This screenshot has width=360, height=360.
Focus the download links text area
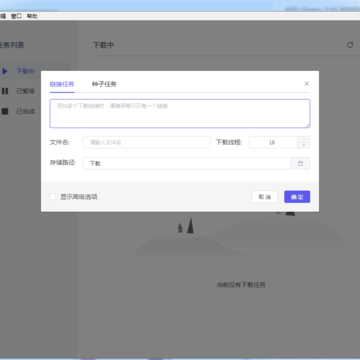point(180,113)
